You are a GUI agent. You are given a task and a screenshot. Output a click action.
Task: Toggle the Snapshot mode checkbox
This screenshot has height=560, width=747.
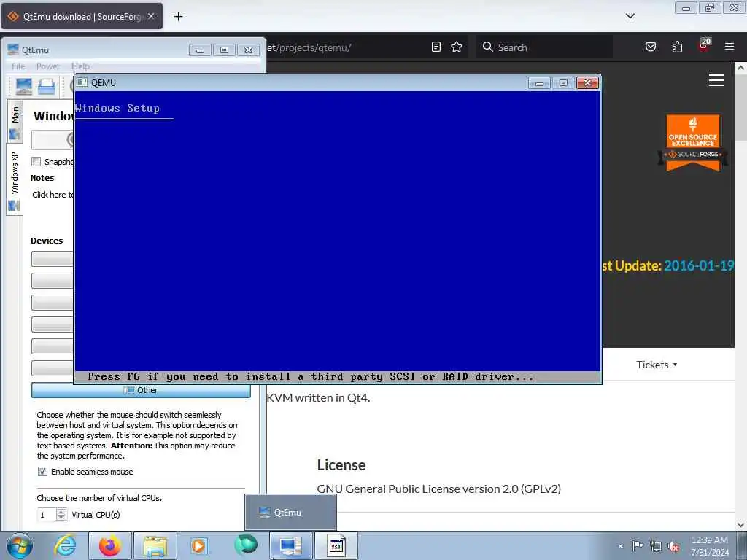(x=36, y=161)
